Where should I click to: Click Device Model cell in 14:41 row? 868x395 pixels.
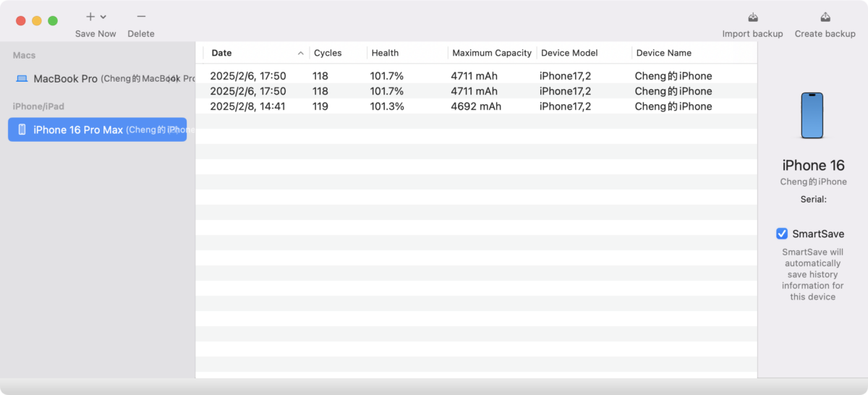tap(565, 106)
